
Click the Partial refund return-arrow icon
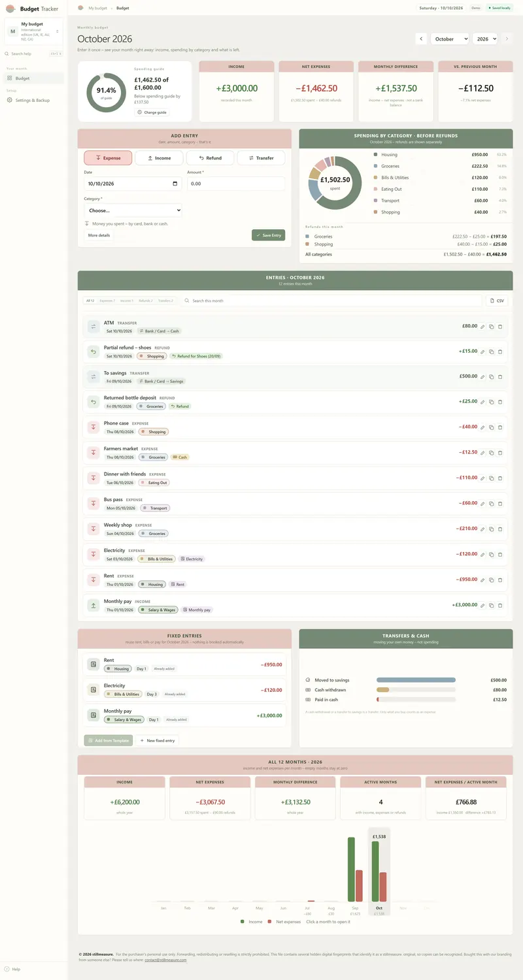(x=93, y=351)
